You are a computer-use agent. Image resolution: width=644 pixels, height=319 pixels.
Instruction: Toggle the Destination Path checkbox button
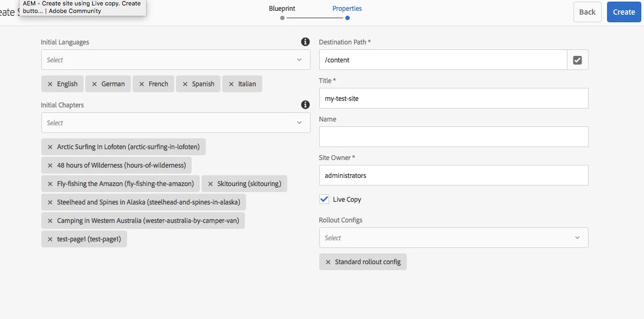[577, 60]
